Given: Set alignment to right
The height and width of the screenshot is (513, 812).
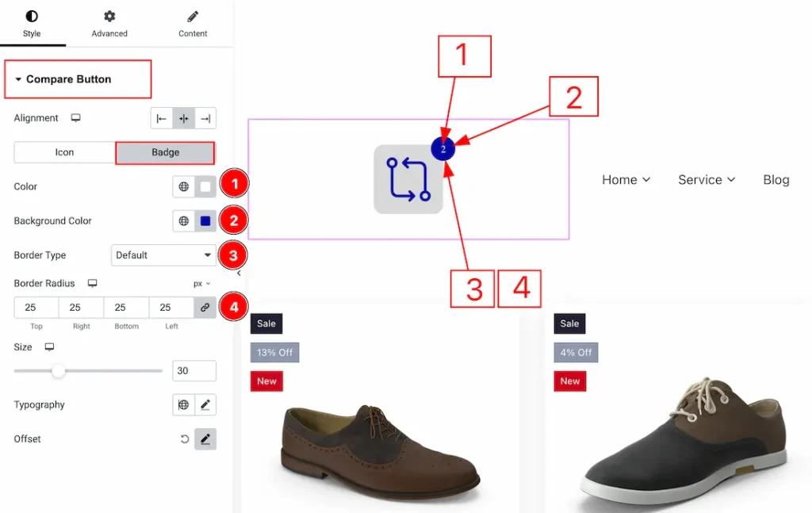Looking at the screenshot, I should [205, 119].
